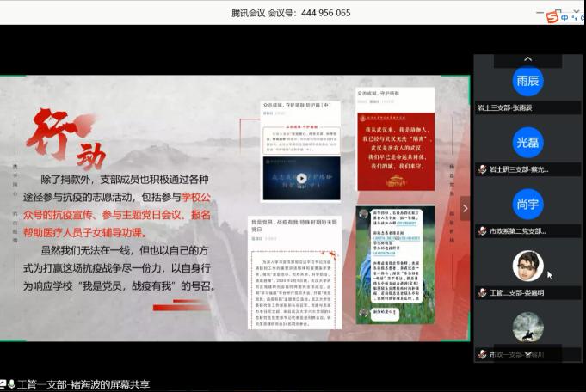Click muted mic icon beside 工管二支部

coord(483,293)
